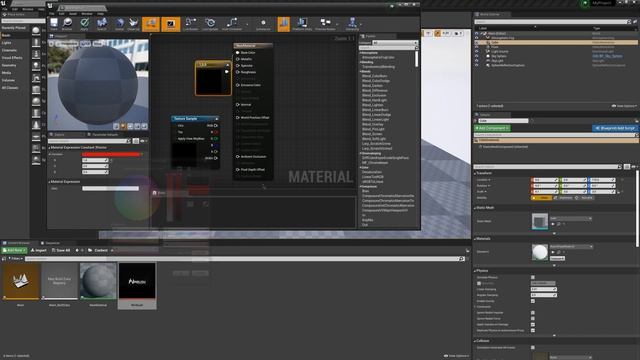The image size is (640, 360).
Task: Toggle Live Update icon in material toolbar
Action: point(210,23)
